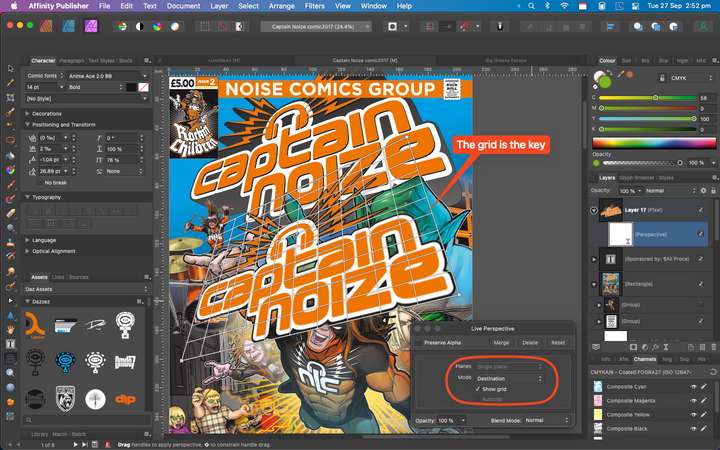This screenshot has height=450, width=720.
Task: Delete layer trash icon in Layers panel
Action: pyautogui.click(x=713, y=347)
